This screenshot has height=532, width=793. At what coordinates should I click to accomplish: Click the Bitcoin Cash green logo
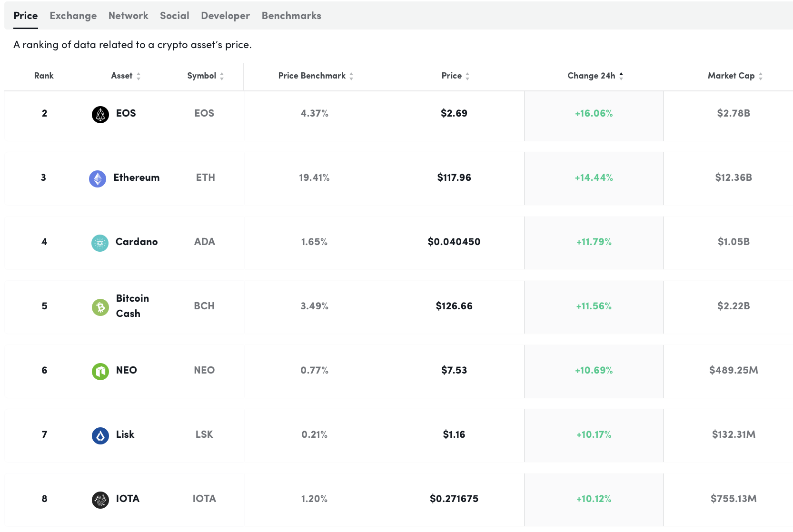point(100,307)
